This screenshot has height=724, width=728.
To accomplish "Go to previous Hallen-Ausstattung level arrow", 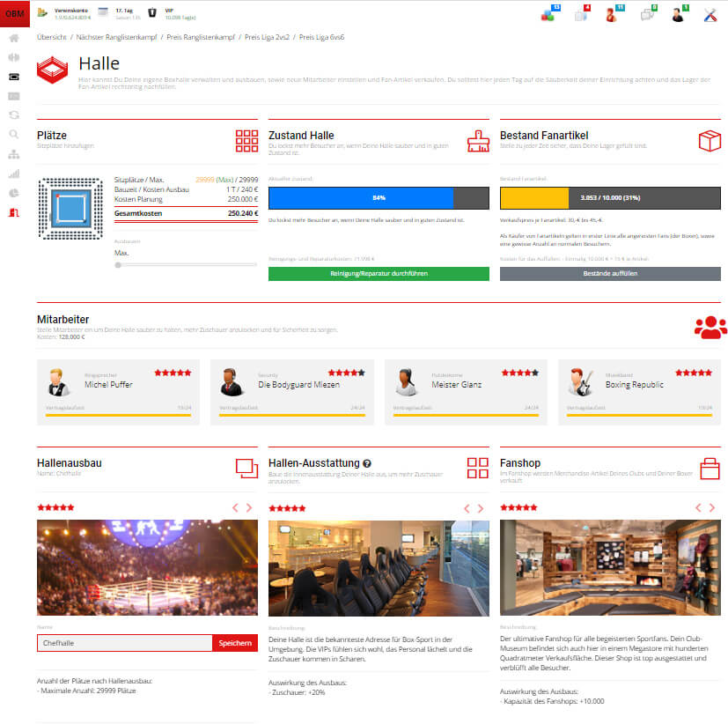I will pyautogui.click(x=467, y=508).
